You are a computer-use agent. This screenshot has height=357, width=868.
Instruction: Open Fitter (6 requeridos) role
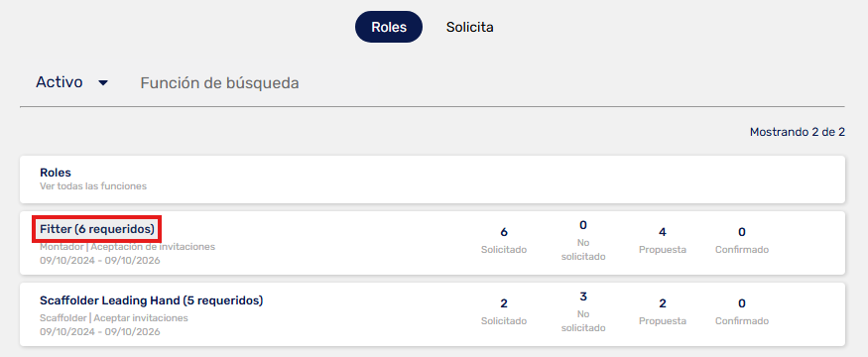pos(97,229)
